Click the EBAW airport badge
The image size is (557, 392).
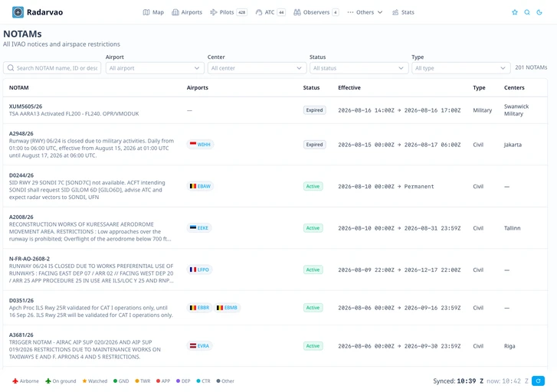[200, 186]
